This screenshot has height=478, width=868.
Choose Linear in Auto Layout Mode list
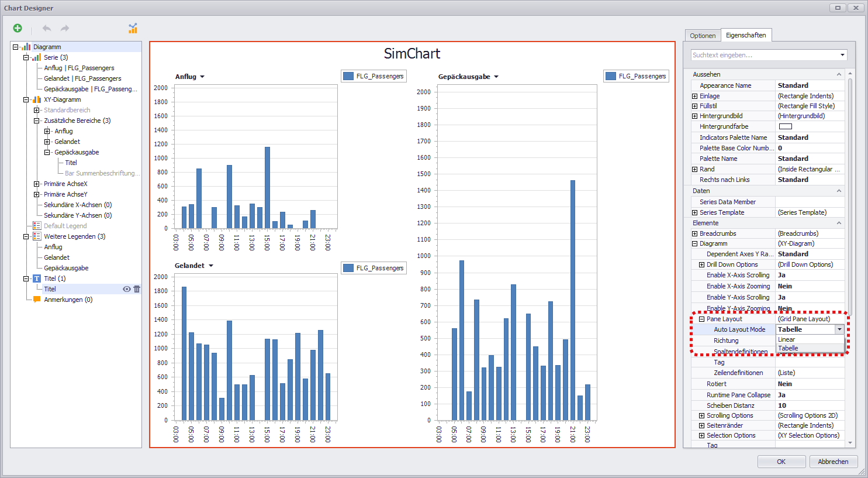810,339
